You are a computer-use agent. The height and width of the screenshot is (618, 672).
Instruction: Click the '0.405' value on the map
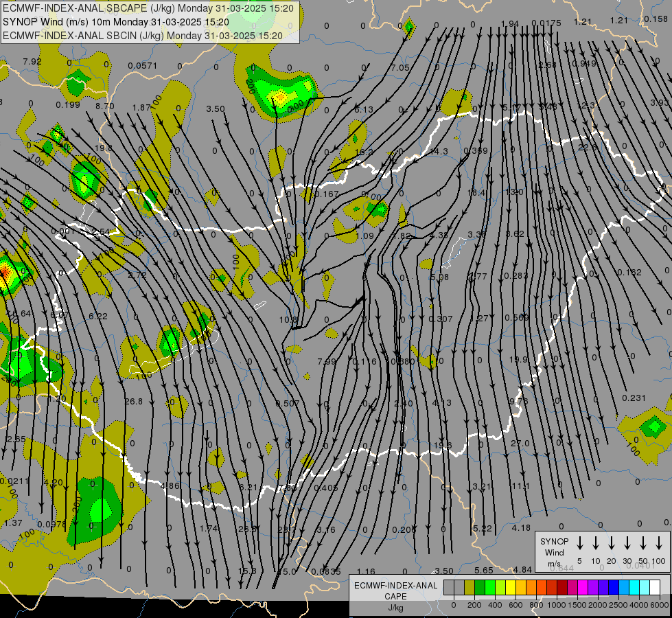[x=326, y=488]
